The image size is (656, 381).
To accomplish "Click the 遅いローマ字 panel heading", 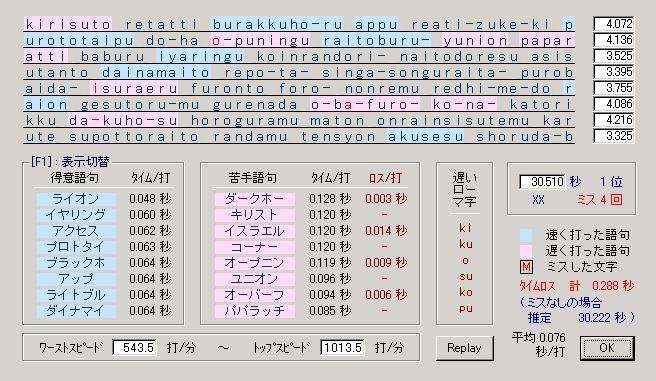I will pos(465,189).
